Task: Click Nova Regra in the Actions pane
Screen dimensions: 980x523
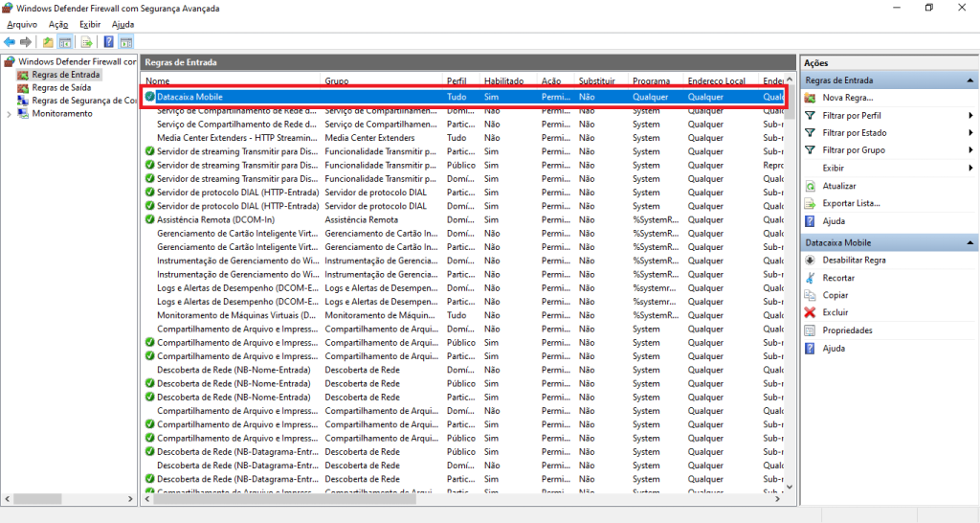Action: coord(847,98)
